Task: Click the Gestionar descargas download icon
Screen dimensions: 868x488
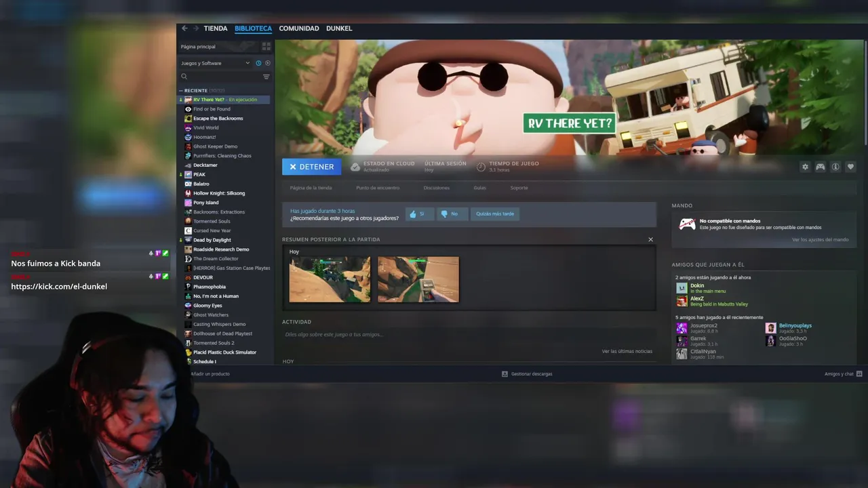Action: coord(505,373)
